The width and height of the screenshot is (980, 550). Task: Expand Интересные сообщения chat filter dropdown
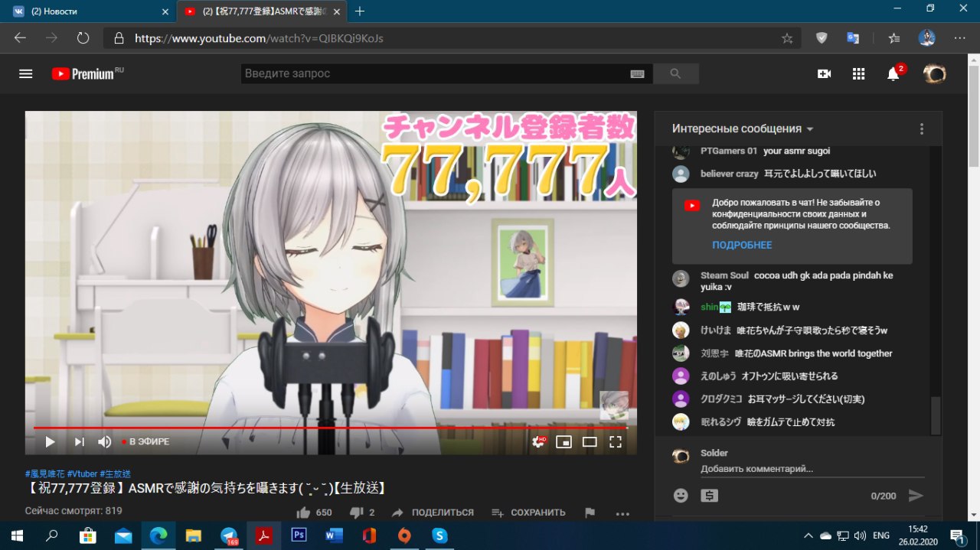coord(743,129)
